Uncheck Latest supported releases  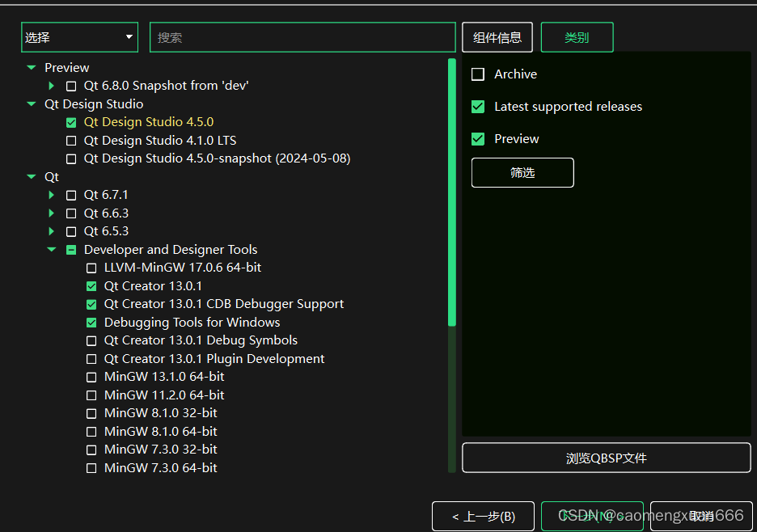(478, 107)
